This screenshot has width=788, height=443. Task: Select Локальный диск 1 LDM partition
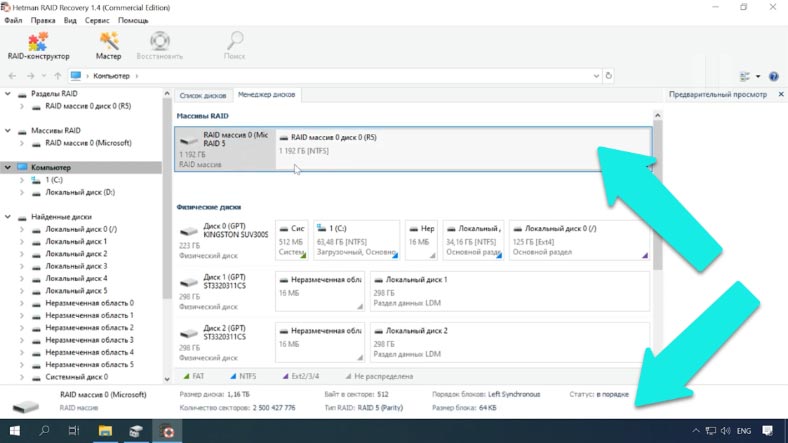point(510,291)
